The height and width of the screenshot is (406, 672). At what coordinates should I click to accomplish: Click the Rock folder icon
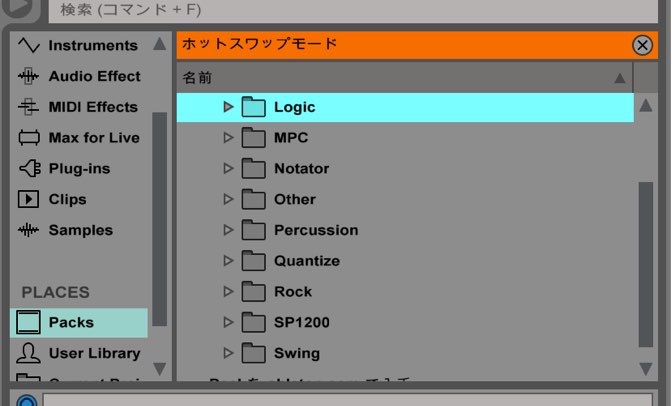click(253, 292)
